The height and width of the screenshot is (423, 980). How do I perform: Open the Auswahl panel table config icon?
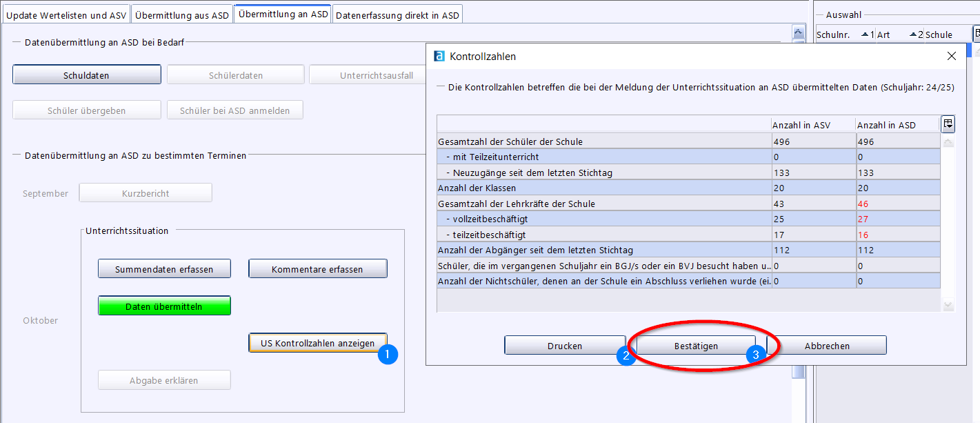point(976,35)
